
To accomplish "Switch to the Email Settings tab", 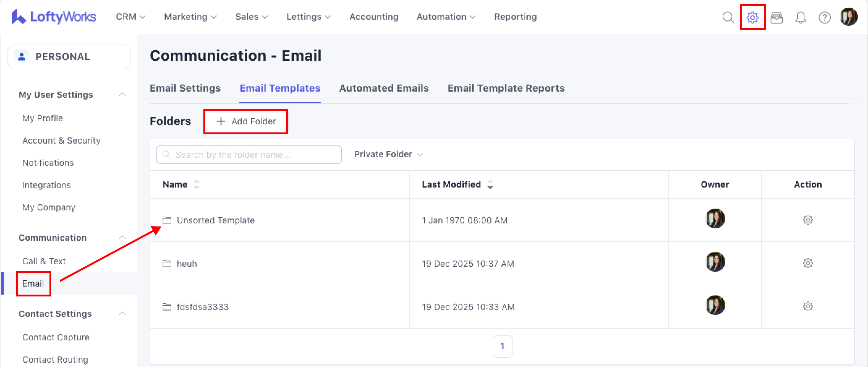I will pyautogui.click(x=185, y=88).
